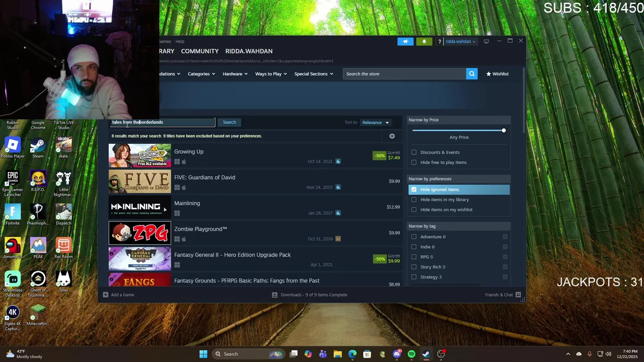
Task: Click Add a Game plus icon
Action: 106,295
